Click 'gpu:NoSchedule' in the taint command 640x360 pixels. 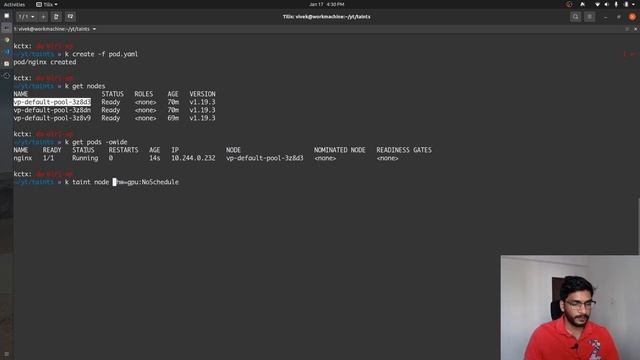(153, 182)
